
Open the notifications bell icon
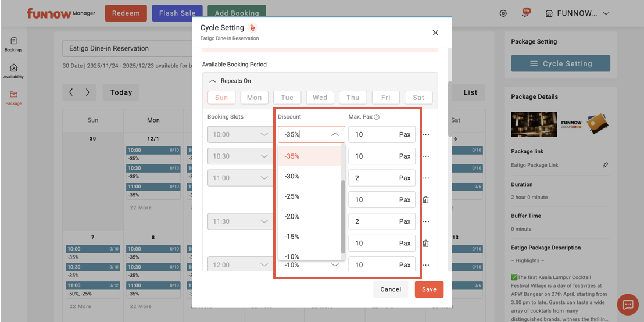(x=525, y=13)
